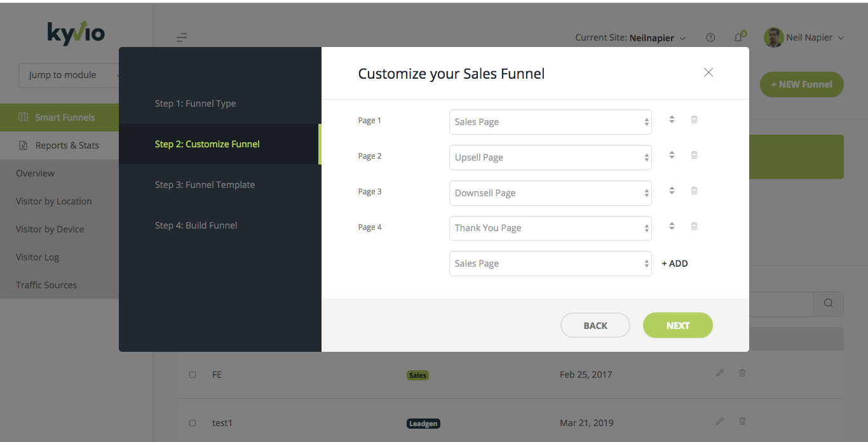This screenshot has width=868, height=442.
Task: Click the date Feb 25, 2017
Action: (x=586, y=375)
